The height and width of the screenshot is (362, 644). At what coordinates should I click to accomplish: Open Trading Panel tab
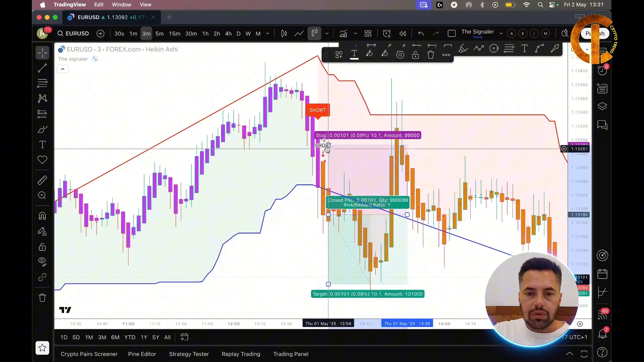pyautogui.click(x=291, y=354)
